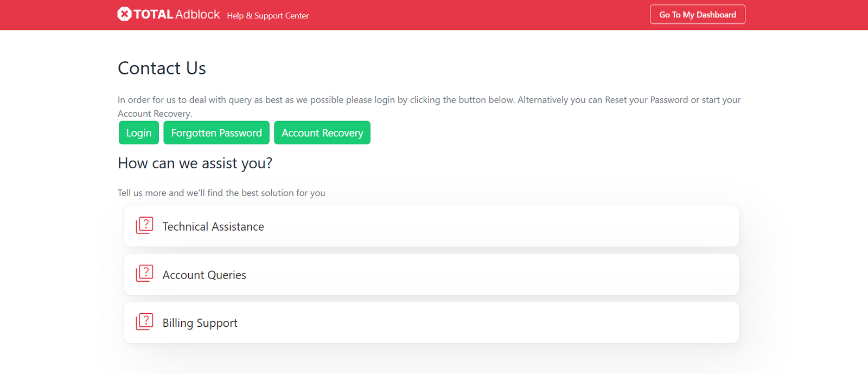This screenshot has height=374, width=868.
Task: Click the Account Queries question mark icon
Action: coord(144,274)
